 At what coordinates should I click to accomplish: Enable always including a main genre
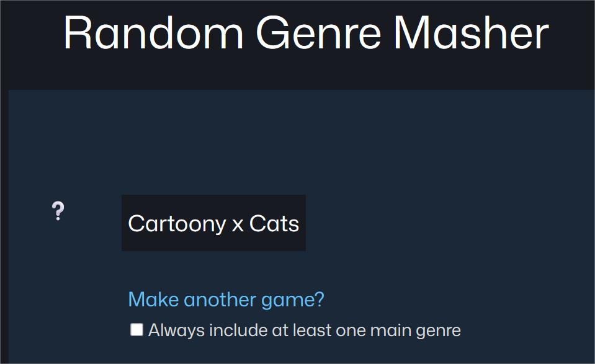136,329
